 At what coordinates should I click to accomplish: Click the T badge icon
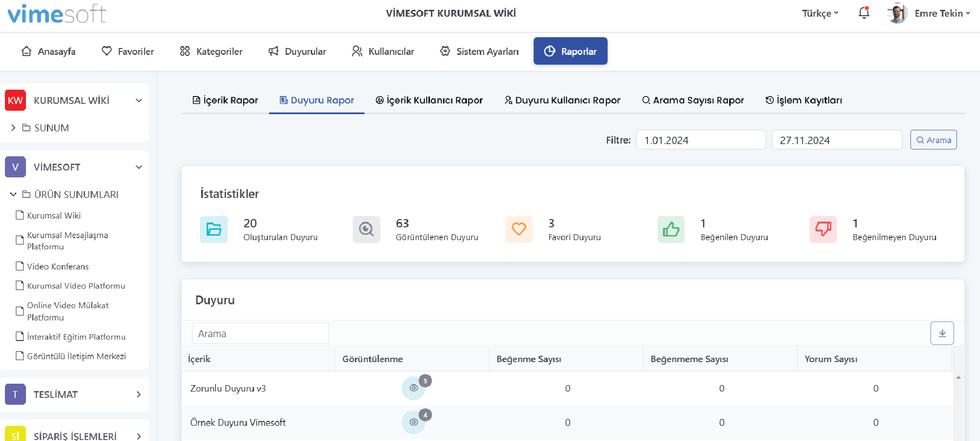coord(15,394)
